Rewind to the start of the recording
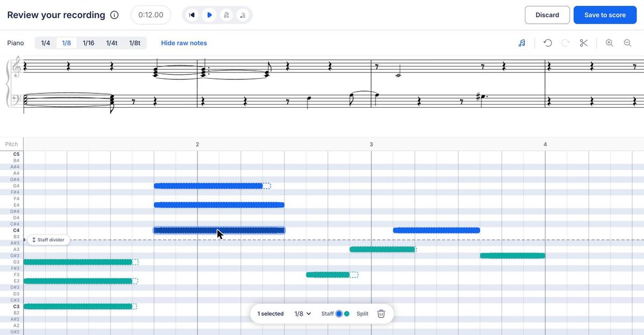644x335 pixels. 192,15
